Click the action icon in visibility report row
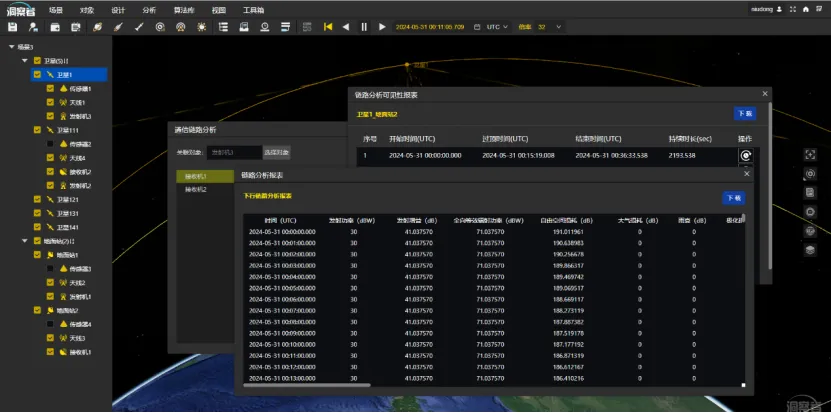The height and width of the screenshot is (413, 831). pos(745,156)
